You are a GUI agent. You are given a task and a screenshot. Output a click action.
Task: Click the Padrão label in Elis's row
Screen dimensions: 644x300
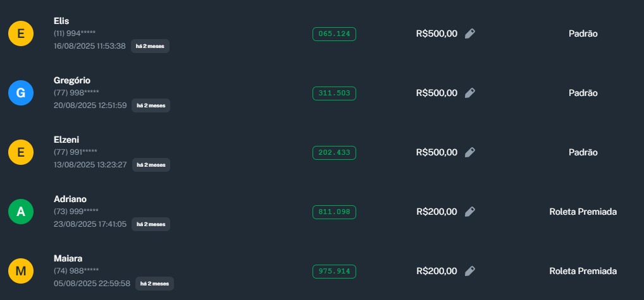[x=583, y=33]
